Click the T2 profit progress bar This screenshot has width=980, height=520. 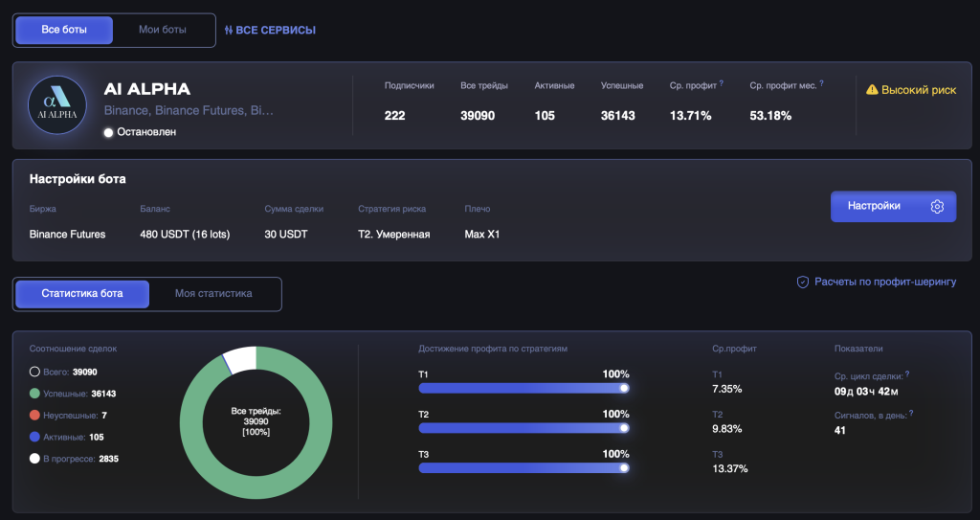(523, 429)
